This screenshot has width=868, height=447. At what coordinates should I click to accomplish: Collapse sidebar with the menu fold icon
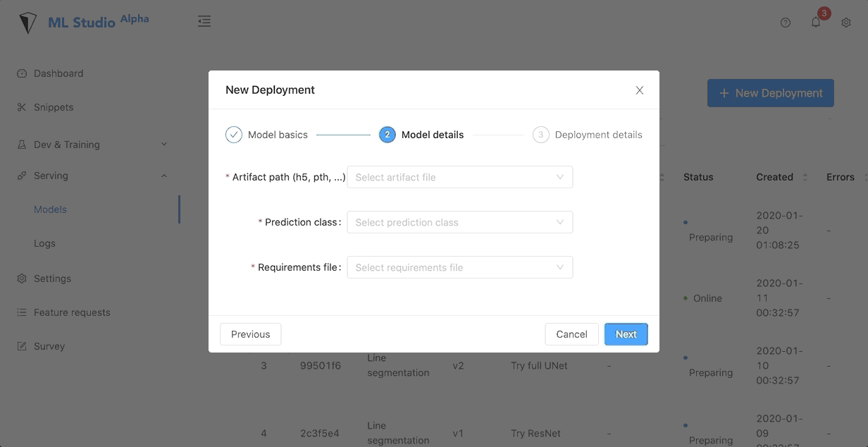click(x=204, y=22)
